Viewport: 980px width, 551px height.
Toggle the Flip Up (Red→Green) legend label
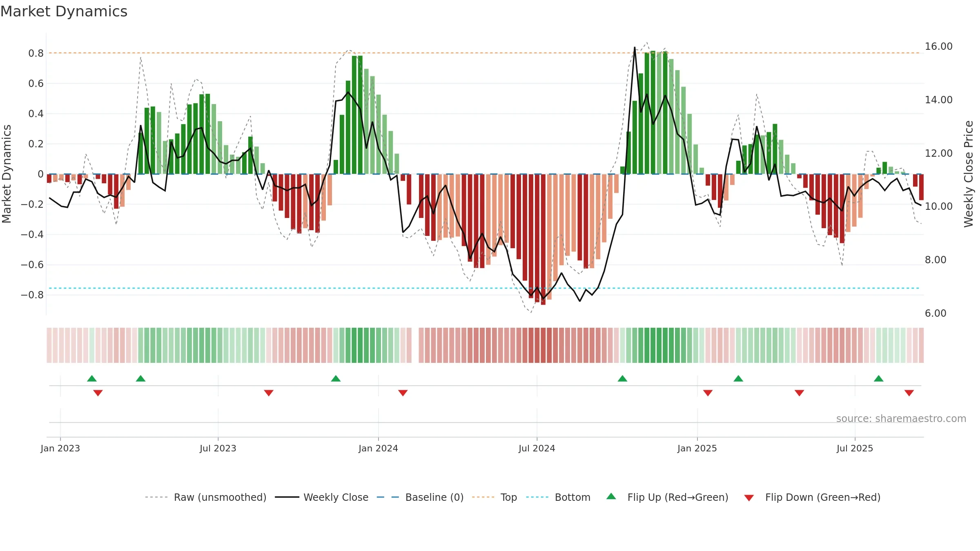678,497
